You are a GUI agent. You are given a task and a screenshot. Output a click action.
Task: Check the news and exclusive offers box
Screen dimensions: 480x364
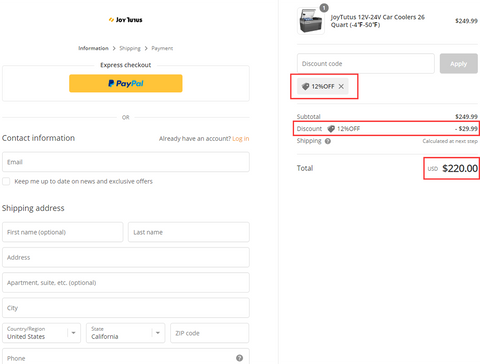pos(6,181)
